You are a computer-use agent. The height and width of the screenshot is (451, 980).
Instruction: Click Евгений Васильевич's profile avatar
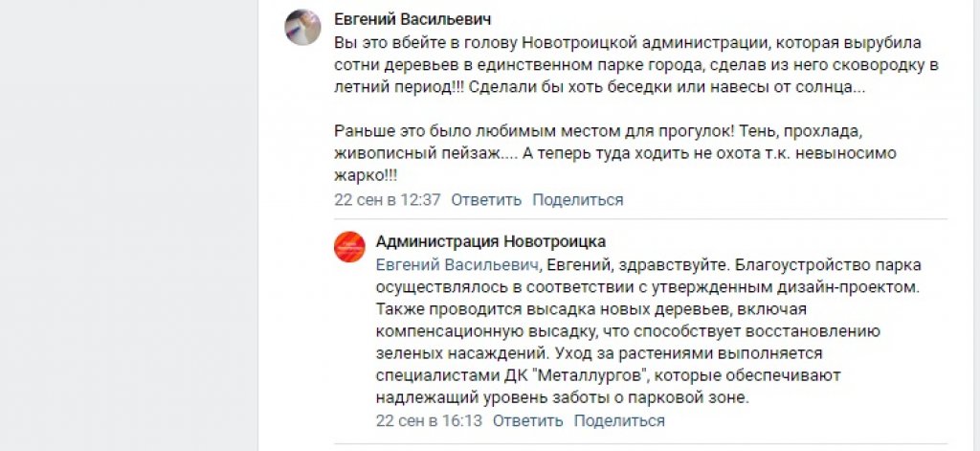coord(302,28)
